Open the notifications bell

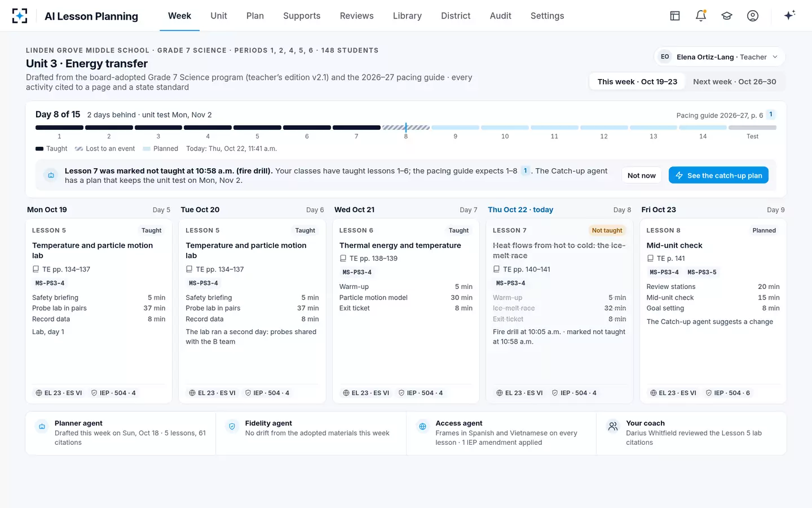click(701, 16)
